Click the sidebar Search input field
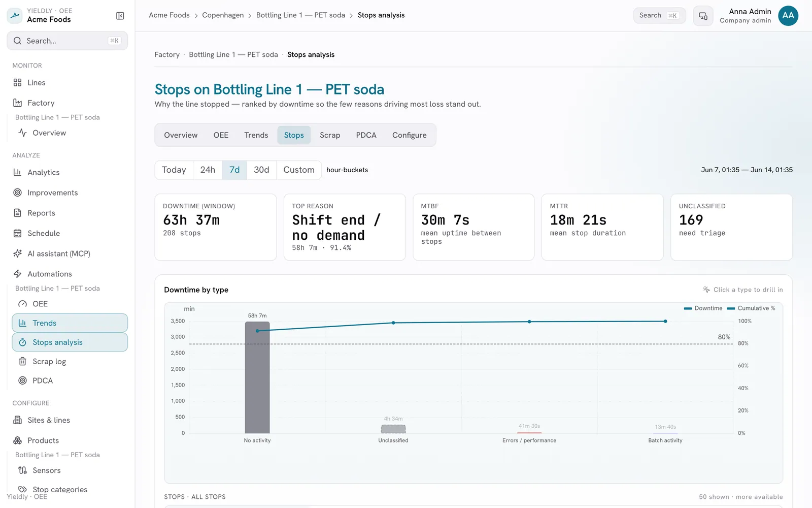This screenshot has height=508, width=812. (x=67, y=41)
